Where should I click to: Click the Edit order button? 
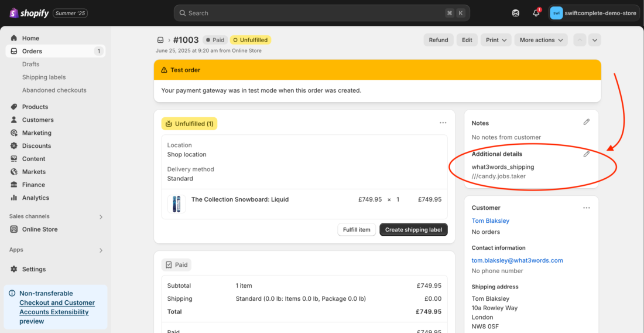pos(467,40)
